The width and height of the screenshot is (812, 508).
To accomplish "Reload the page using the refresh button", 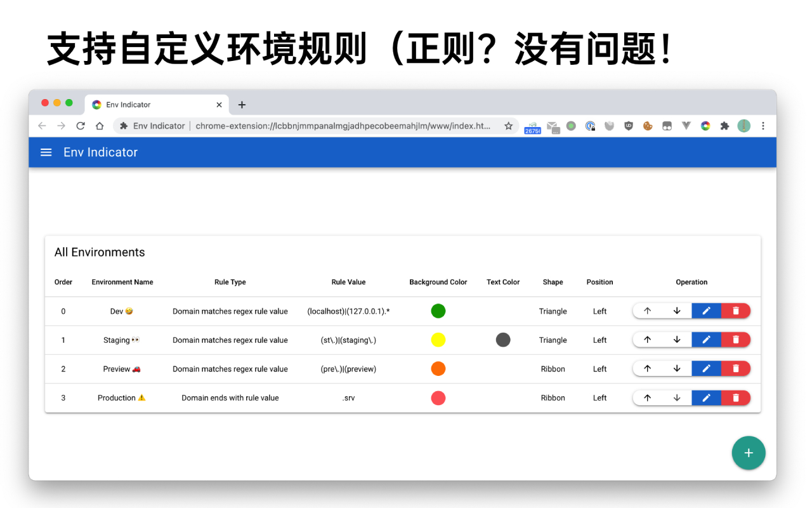I will (80, 126).
